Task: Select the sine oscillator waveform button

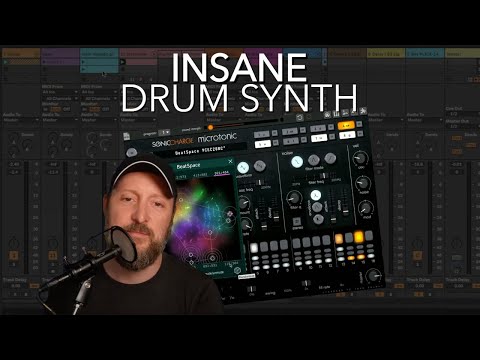Action: (x=243, y=167)
